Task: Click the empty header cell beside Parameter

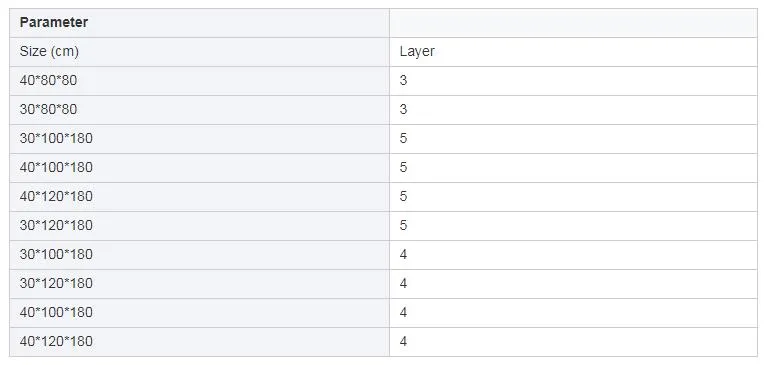Action: click(x=573, y=23)
